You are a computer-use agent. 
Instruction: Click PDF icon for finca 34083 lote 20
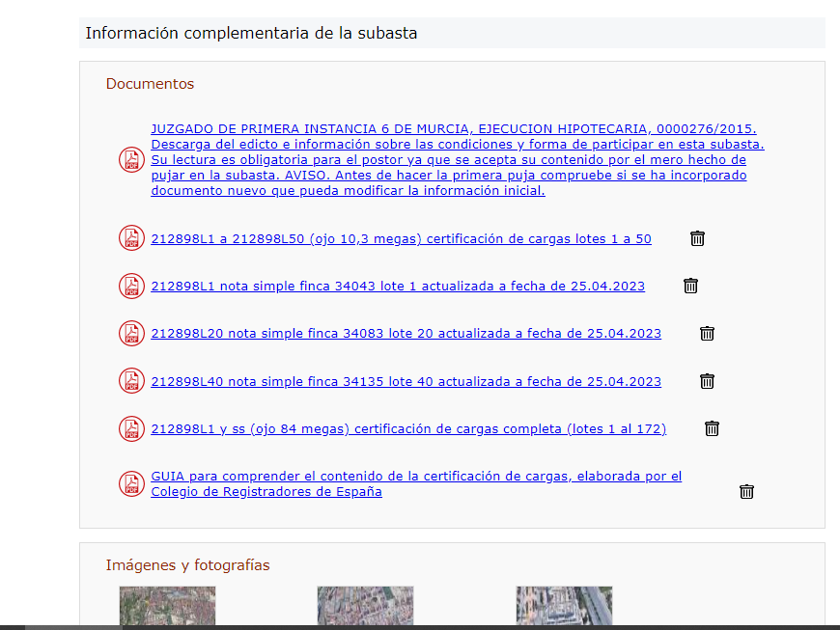pos(131,334)
